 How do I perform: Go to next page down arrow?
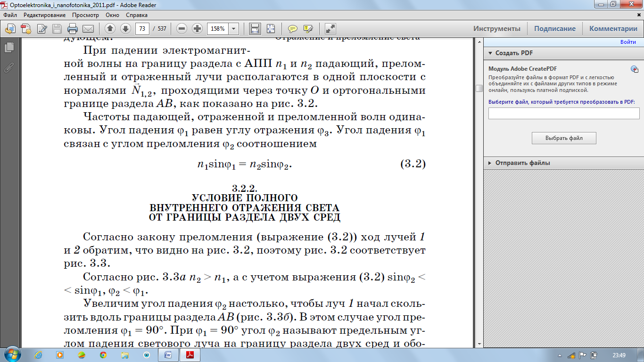click(125, 28)
